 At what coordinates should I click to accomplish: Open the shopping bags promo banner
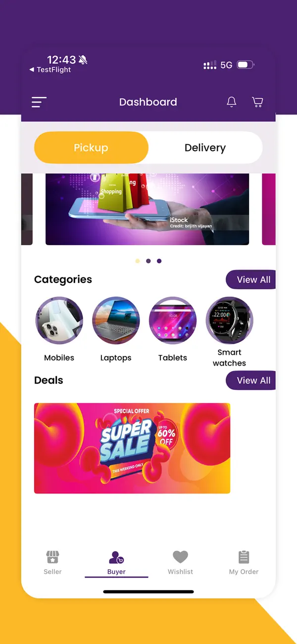point(147,209)
